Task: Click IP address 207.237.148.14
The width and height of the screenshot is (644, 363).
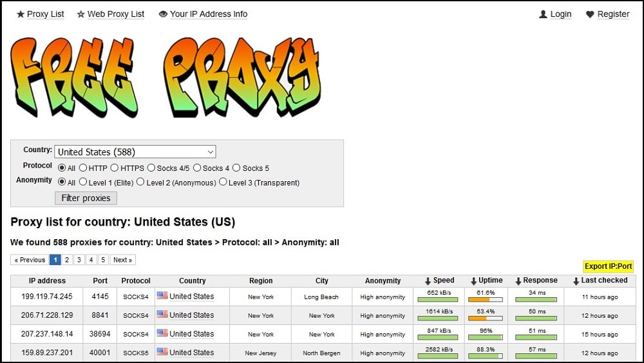Action: (47, 334)
